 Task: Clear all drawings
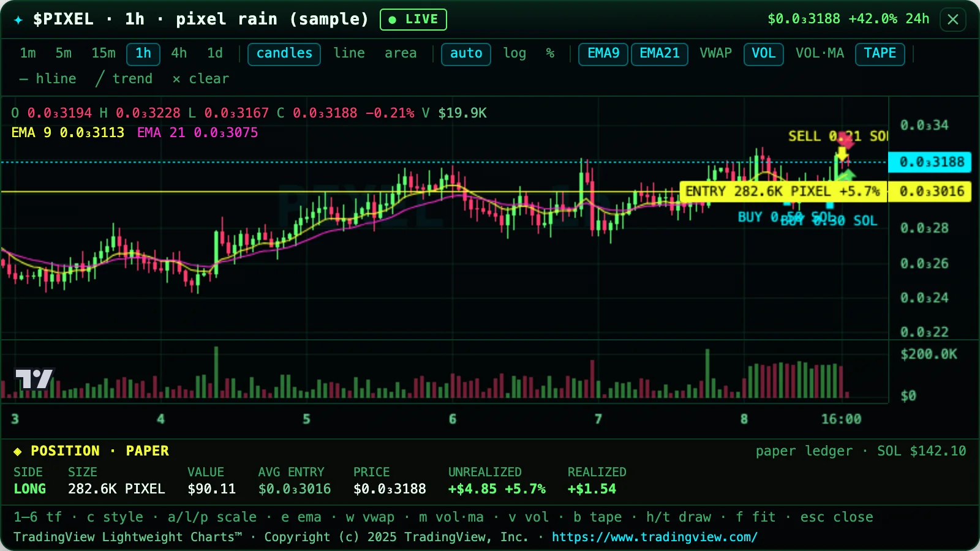(x=201, y=79)
